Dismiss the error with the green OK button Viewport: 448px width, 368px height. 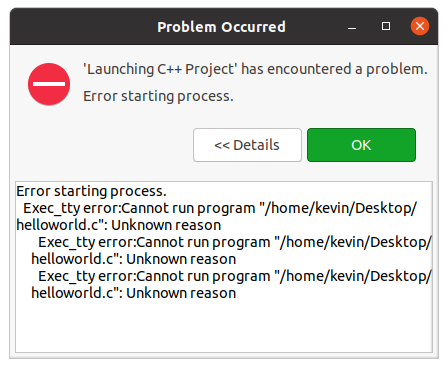(x=361, y=145)
